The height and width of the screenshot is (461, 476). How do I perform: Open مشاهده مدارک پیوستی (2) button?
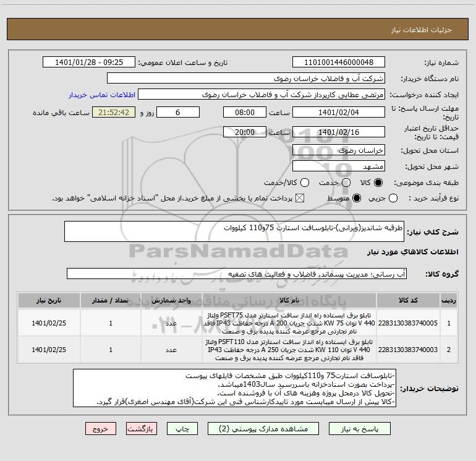click(263, 428)
